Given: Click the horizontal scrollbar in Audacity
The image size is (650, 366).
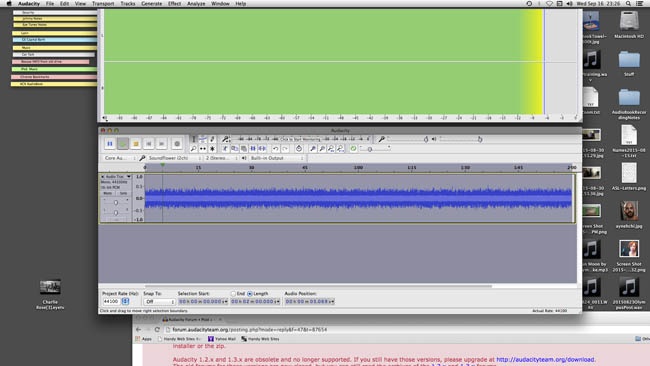Looking at the screenshot, I should coord(318,286).
